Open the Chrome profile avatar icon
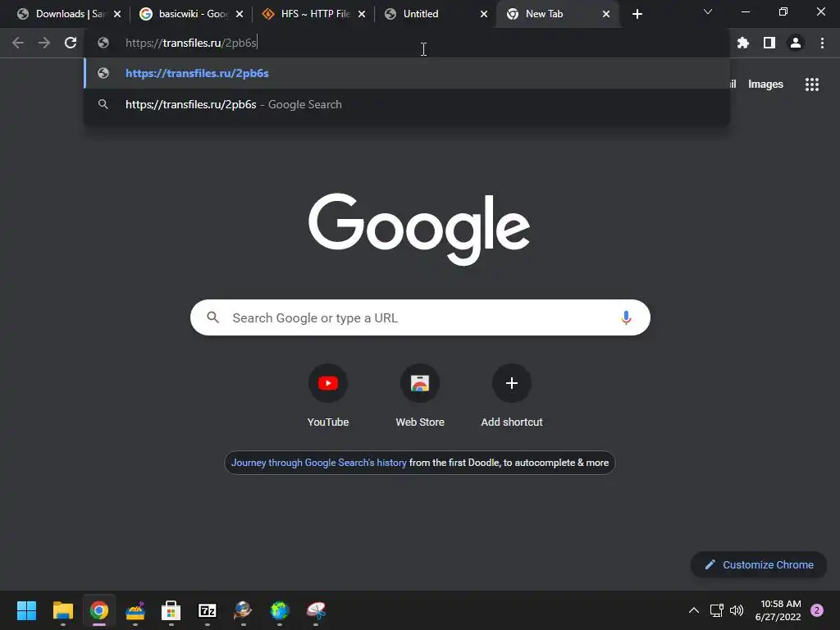The height and width of the screenshot is (630, 840). (x=796, y=43)
